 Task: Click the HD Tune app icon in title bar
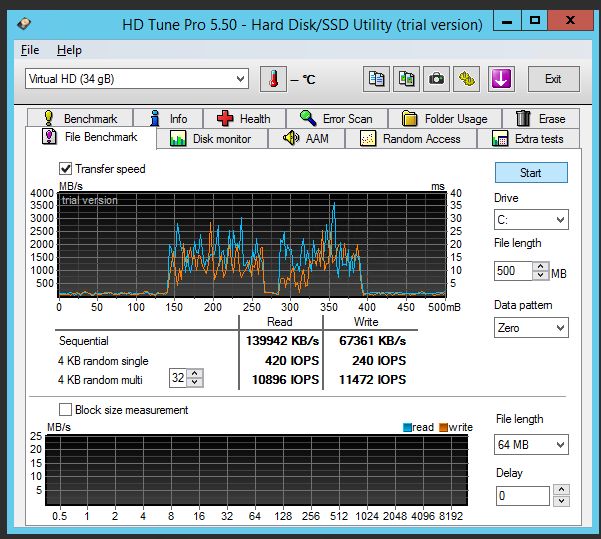[24, 24]
